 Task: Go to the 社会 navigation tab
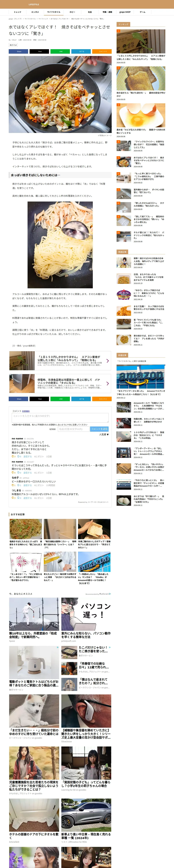pos(90,12)
